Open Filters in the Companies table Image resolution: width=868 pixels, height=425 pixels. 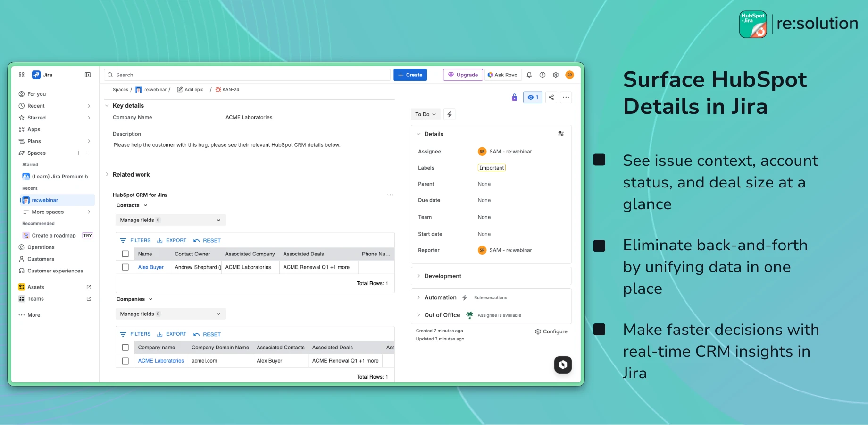pos(135,334)
